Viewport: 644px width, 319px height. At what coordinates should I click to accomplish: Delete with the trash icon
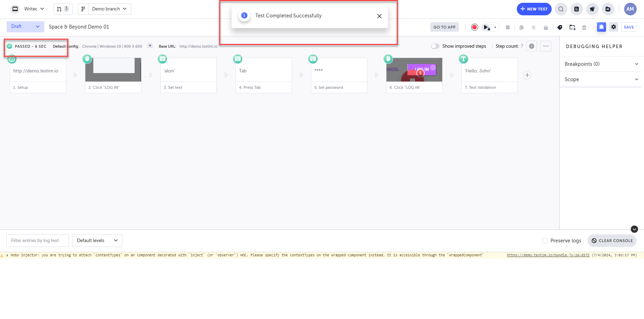click(x=584, y=27)
